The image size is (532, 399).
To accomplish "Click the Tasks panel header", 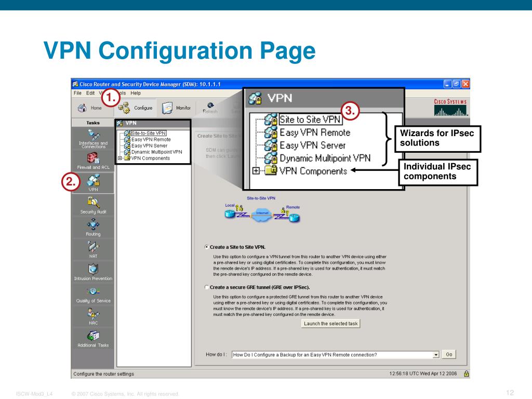I will coord(92,123).
